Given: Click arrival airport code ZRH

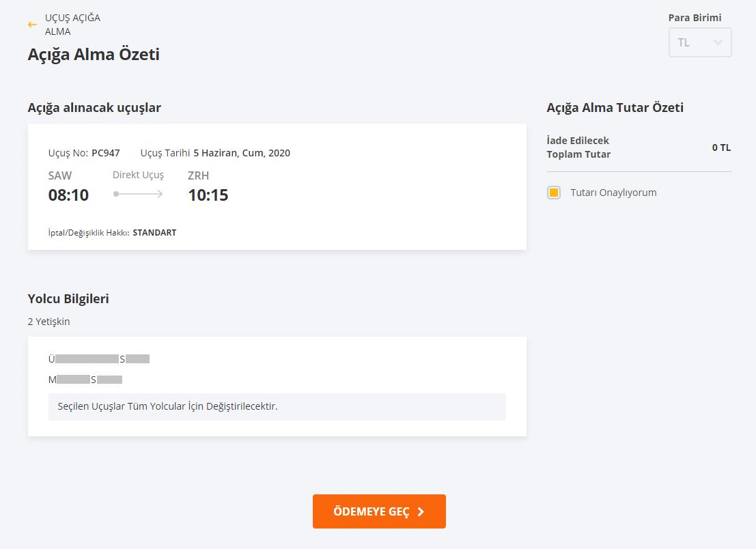Looking at the screenshot, I should tap(198, 175).
